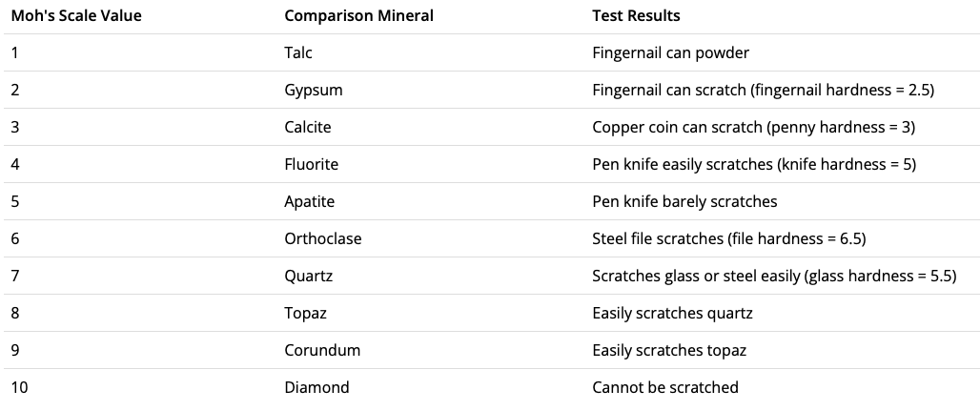
Task: Click the Corundum mineral name
Action: coord(322,351)
